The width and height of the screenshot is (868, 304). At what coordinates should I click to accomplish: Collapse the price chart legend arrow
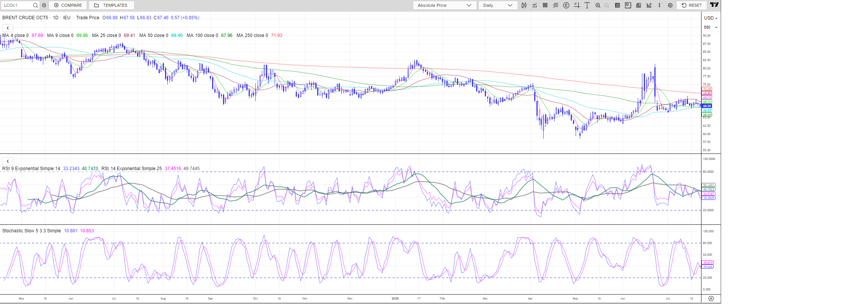coord(8,28)
